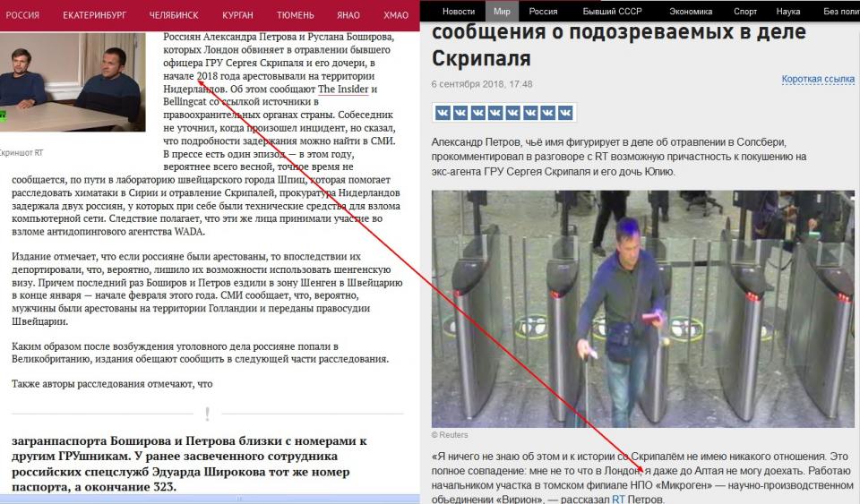Open the RT link in Petrov's quote
The height and width of the screenshot is (504, 860).
coord(618,499)
